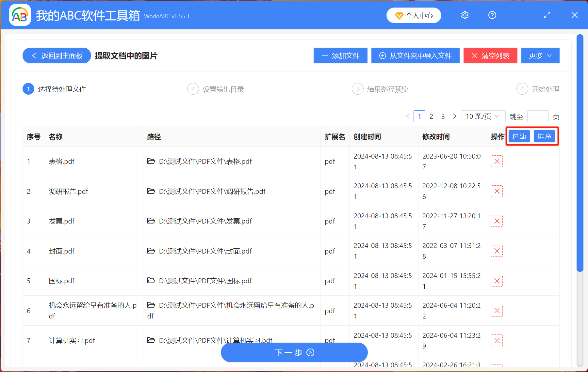
Task: Open the 10条/页 page size dropdown
Action: 483,116
